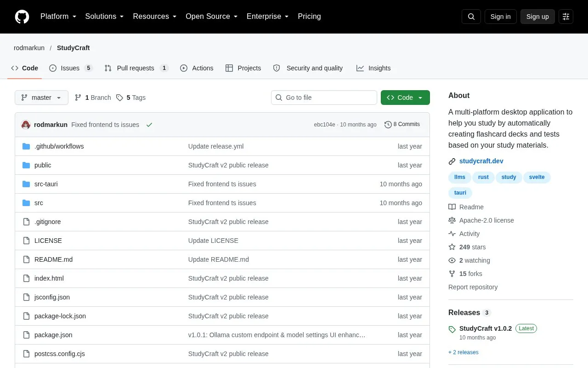The width and height of the screenshot is (588, 368).
Task: Click the green commit status checkmark
Action: [149, 125]
